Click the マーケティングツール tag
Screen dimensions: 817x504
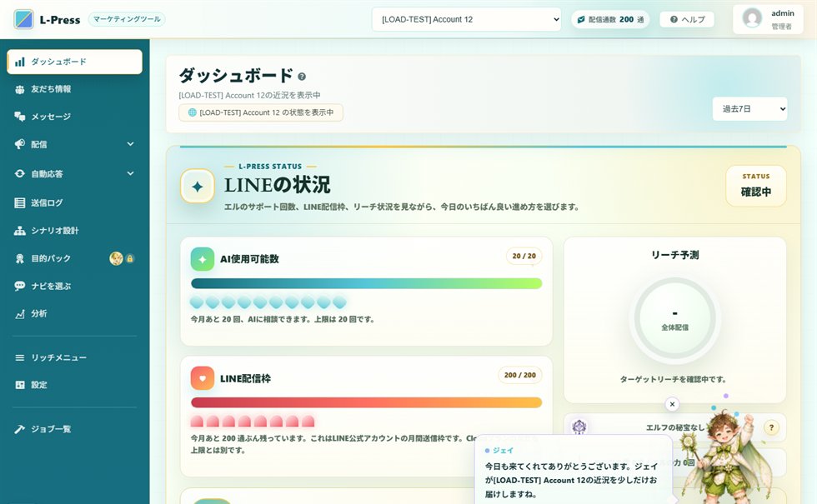click(127, 19)
